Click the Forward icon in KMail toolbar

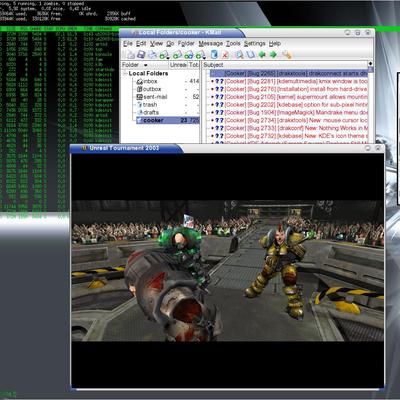point(200,54)
